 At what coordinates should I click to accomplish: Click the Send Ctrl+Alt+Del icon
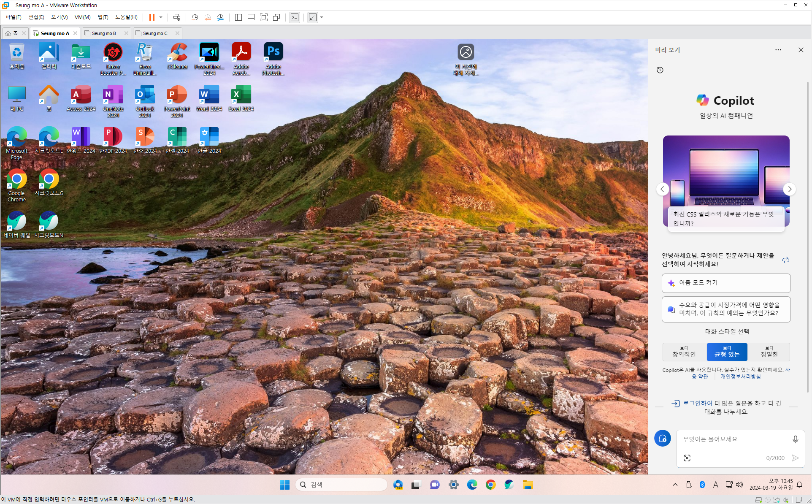click(177, 17)
